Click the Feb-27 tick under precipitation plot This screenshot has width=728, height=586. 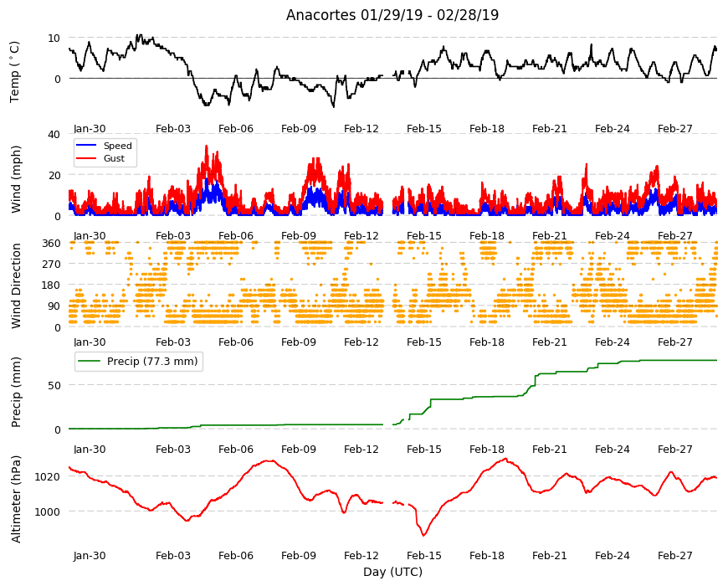pos(675,449)
